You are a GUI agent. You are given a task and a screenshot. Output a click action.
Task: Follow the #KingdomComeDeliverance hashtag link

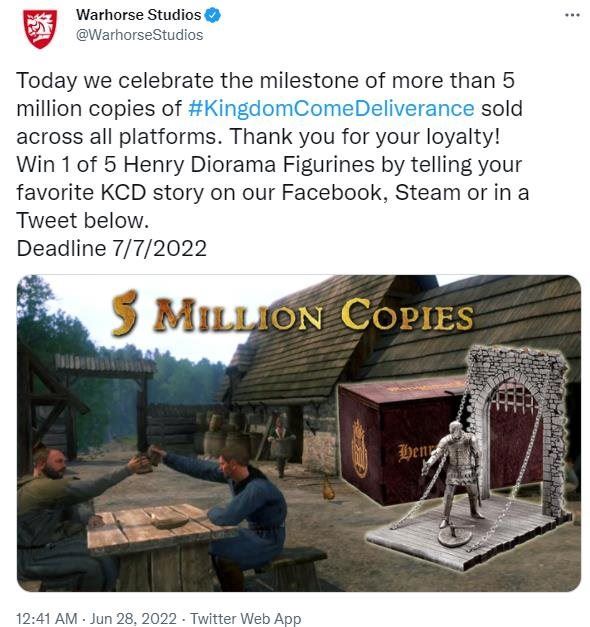tap(331, 108)
